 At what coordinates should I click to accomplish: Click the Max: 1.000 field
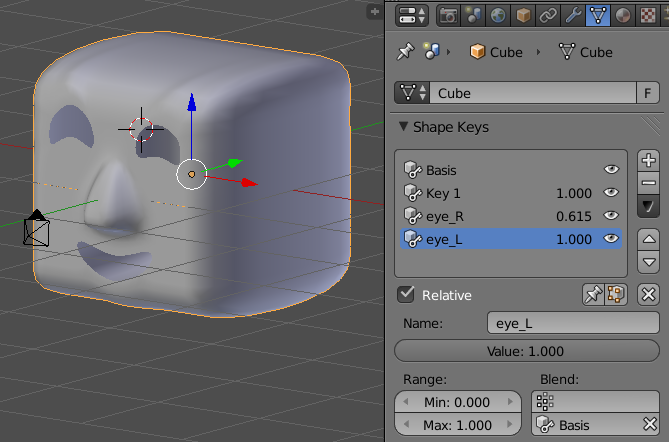458,425
